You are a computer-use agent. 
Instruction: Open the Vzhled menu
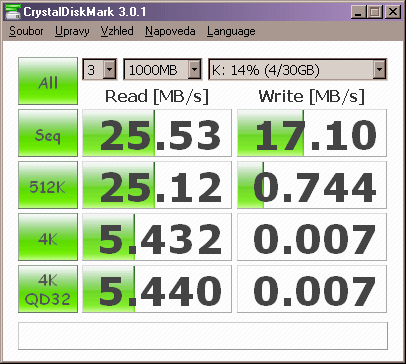pos(117,31)
